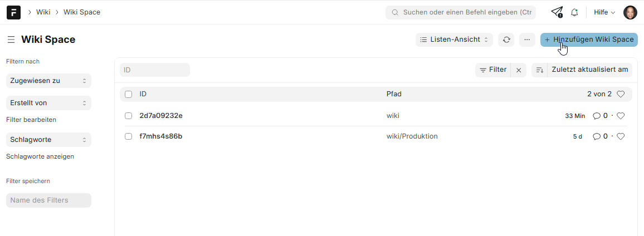Viewport: 644px width, 236px height.
Task: Open the Listen-Ansicht view switcher
Action: pos(454,40)
